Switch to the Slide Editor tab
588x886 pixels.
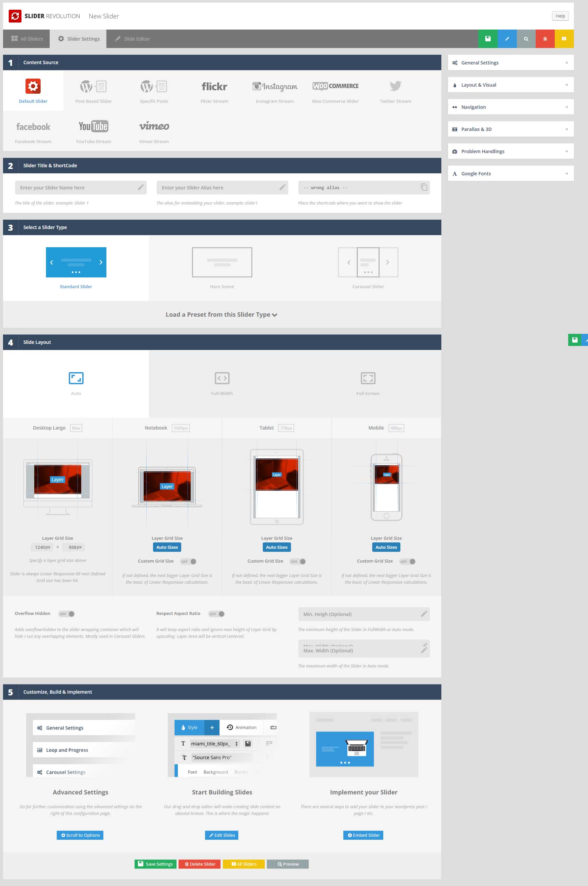click(132, 38)
